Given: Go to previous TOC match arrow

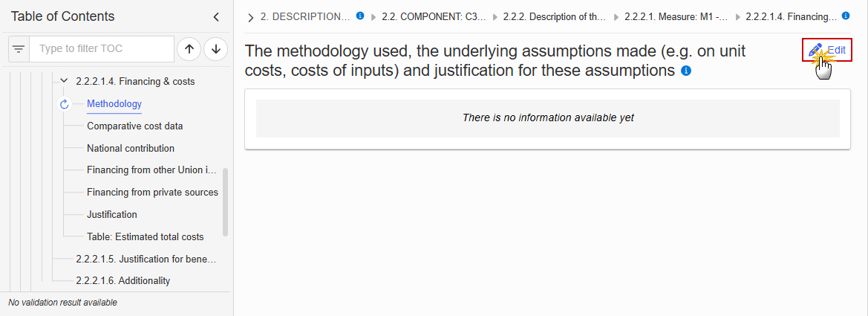Looking at the screenshot, I should 189,49.
